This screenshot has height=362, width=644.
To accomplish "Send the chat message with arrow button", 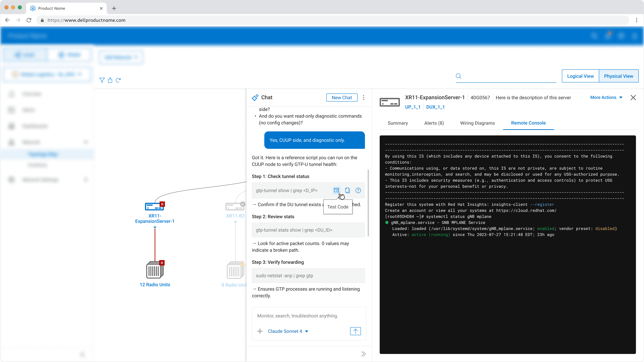I will 355,331.
